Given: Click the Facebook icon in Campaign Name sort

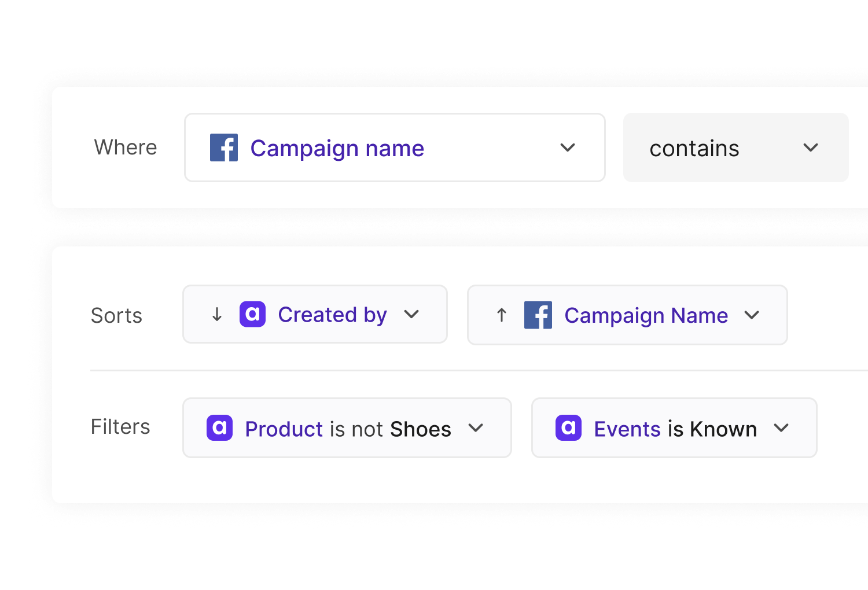Looking at the screenshot, I should point(538,315).
